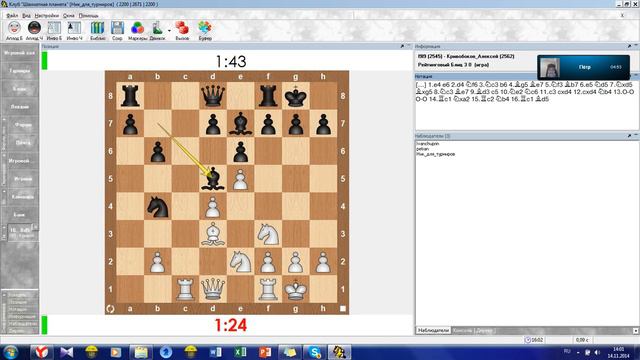640x360 pixels.
Task: Click the bottom clock showing 1:24
Action: 231,325
